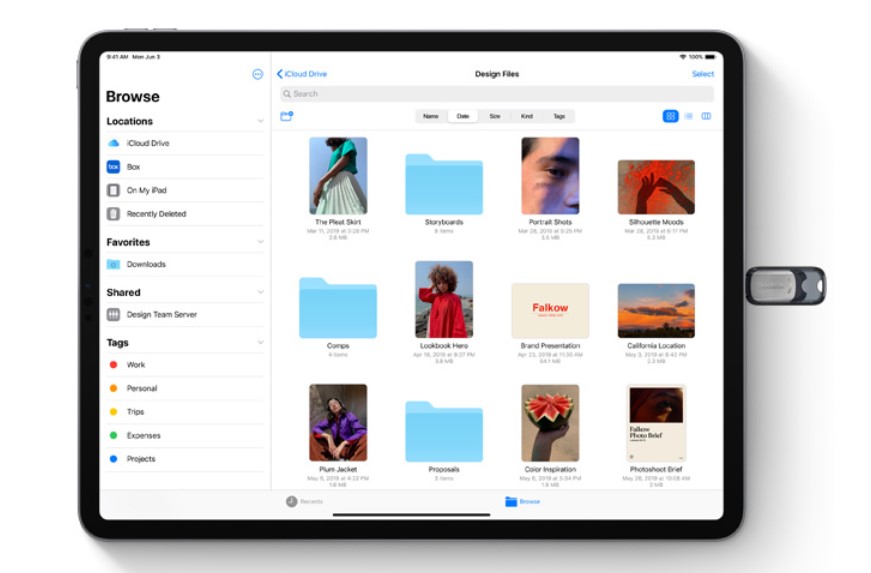
Task: Switch to icon grid view
Action: click(670, 116)
